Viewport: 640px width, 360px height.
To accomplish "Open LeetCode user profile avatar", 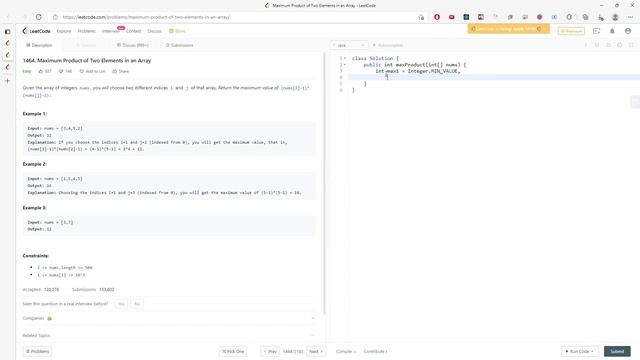I will (628, 31).
